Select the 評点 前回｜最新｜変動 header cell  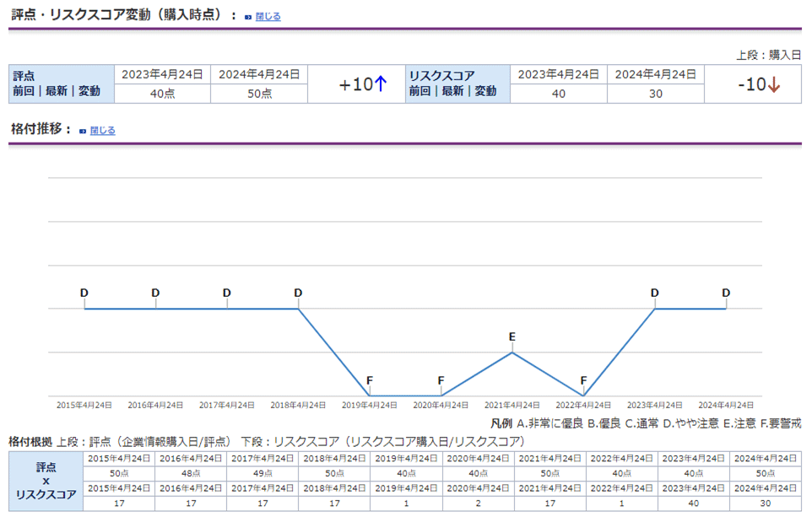(62, 83)
